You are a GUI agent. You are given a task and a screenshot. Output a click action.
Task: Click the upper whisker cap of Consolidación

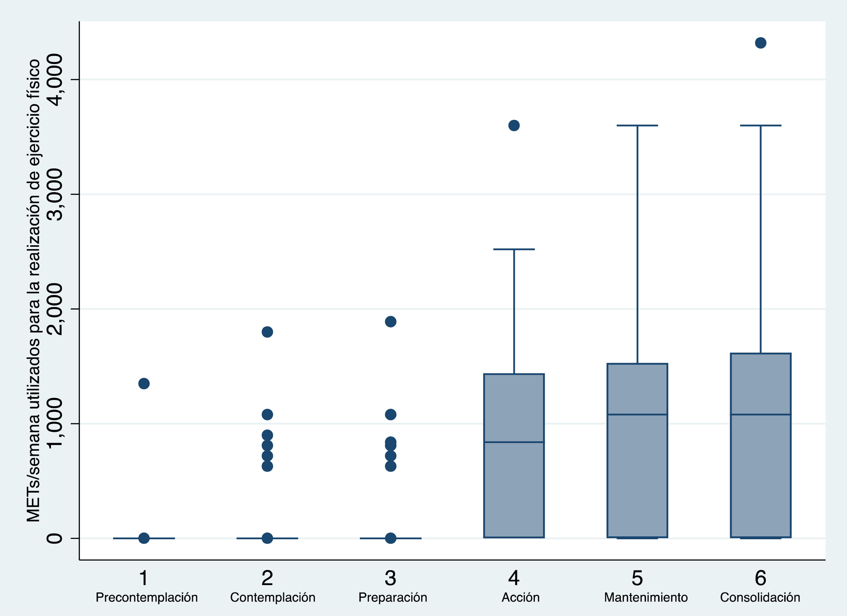click(x=760, y=125)
